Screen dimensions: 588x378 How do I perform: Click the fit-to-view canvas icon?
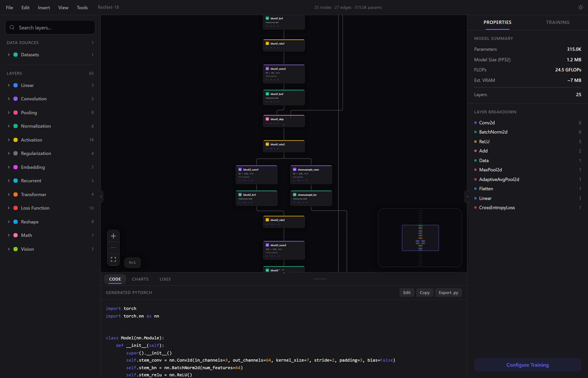pos(113,259)
